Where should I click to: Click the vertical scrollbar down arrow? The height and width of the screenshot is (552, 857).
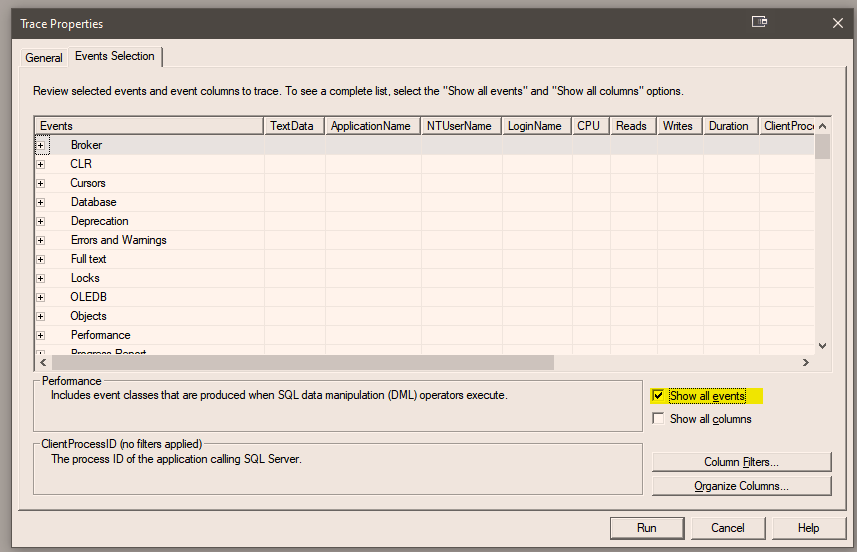point(823,345)
